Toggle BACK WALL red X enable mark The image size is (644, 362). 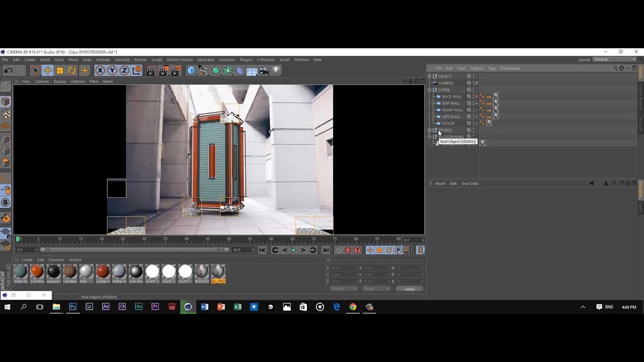476,97
